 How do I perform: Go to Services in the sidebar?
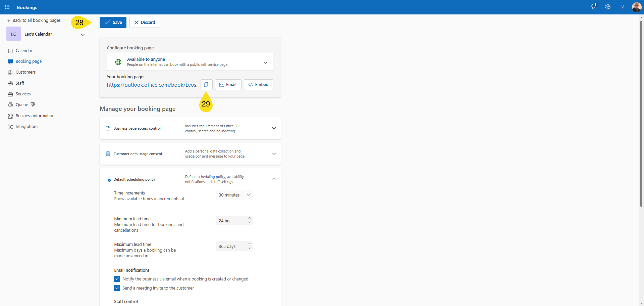23,94
